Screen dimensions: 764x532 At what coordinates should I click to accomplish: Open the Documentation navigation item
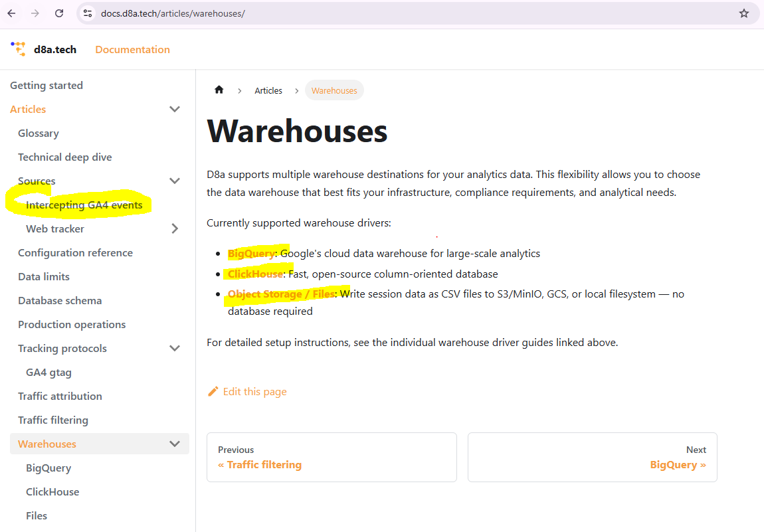[x=132, y=49]
